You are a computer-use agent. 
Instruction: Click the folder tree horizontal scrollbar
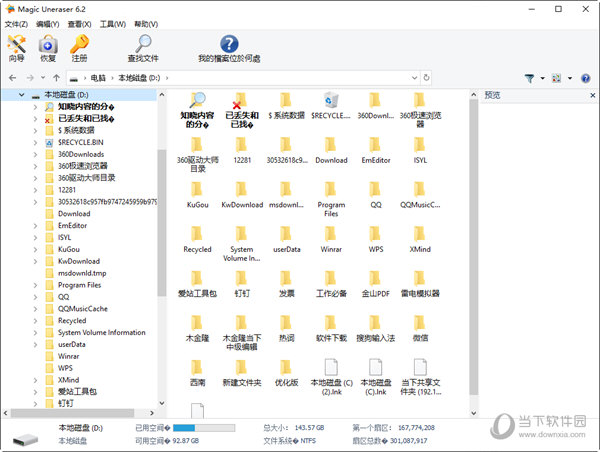[73, 413]
